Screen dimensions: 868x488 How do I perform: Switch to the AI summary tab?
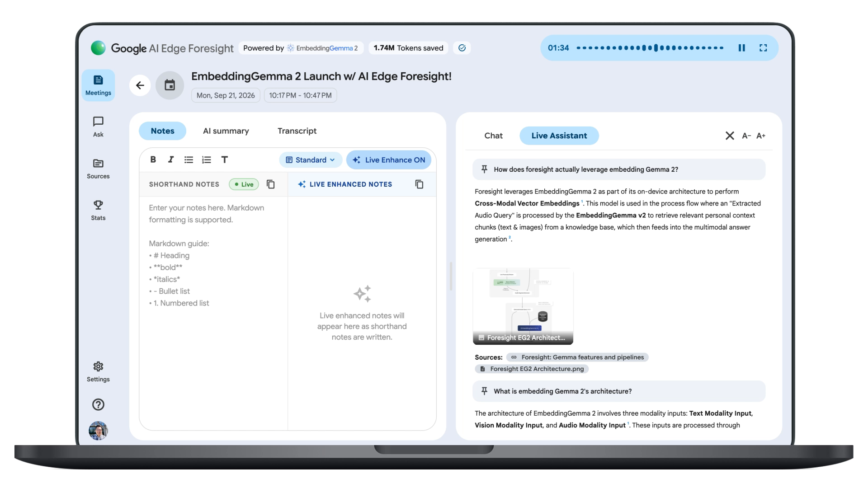coord(226,131)
